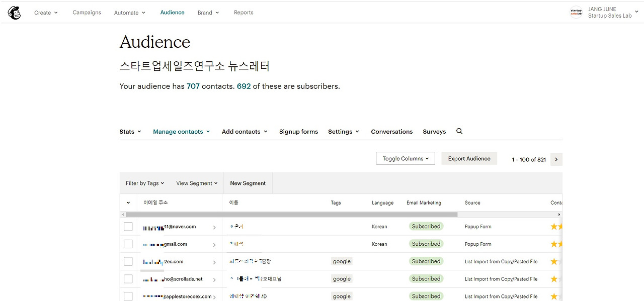Image resolution: width=644 pixels, height=301 pixels.
Task: Open contact arrow for naver.com email row
Action: tap(214, 227)
